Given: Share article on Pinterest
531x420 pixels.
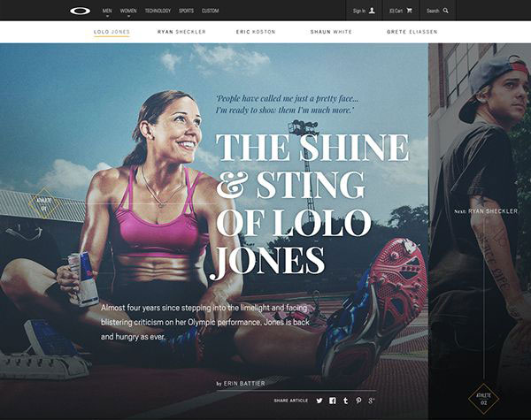Looking at the screenshot, I should coord(358,401).
